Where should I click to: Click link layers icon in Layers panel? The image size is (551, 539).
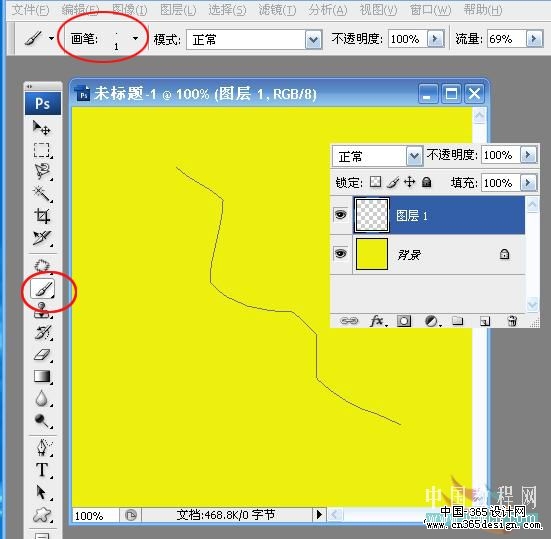(349, 320)
